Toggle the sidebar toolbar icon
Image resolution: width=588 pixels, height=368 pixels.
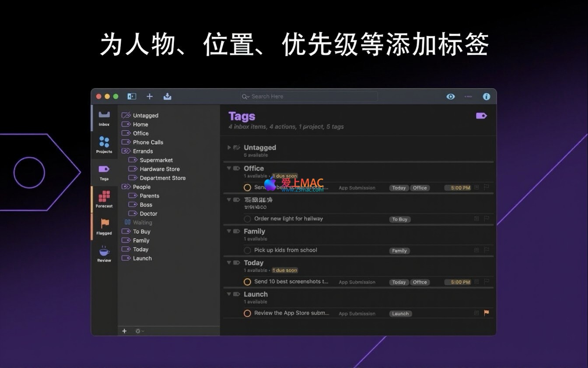[x=132, y=96]
